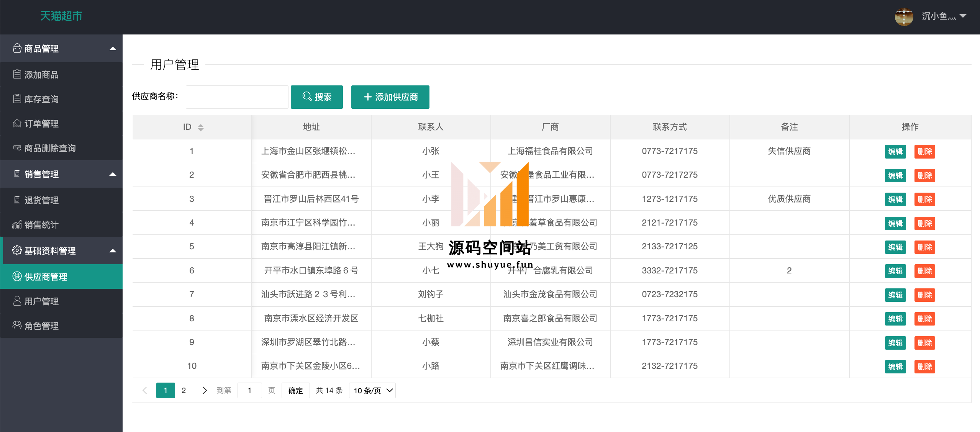Click the 厂商 column header

(550, 127)
